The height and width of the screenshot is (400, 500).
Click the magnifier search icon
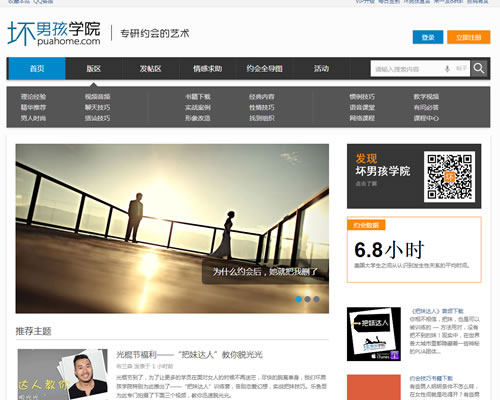[x=479, y=68]
